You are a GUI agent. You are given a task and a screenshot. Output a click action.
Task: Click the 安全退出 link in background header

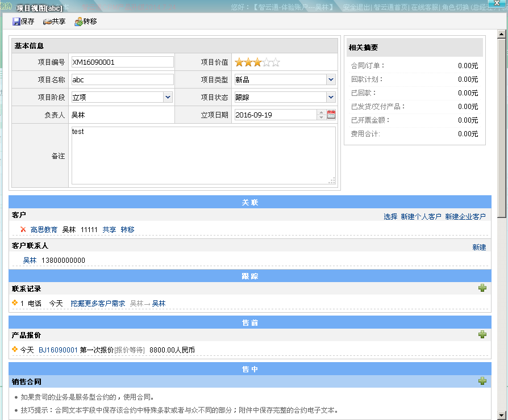[356, 7]
